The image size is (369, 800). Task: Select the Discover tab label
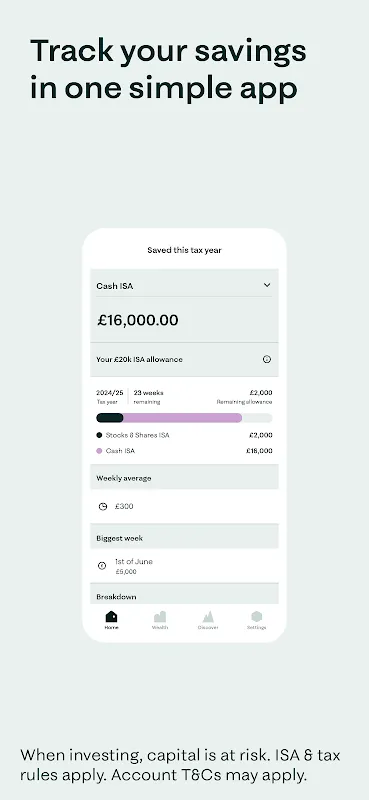click(x=208, y=628)
